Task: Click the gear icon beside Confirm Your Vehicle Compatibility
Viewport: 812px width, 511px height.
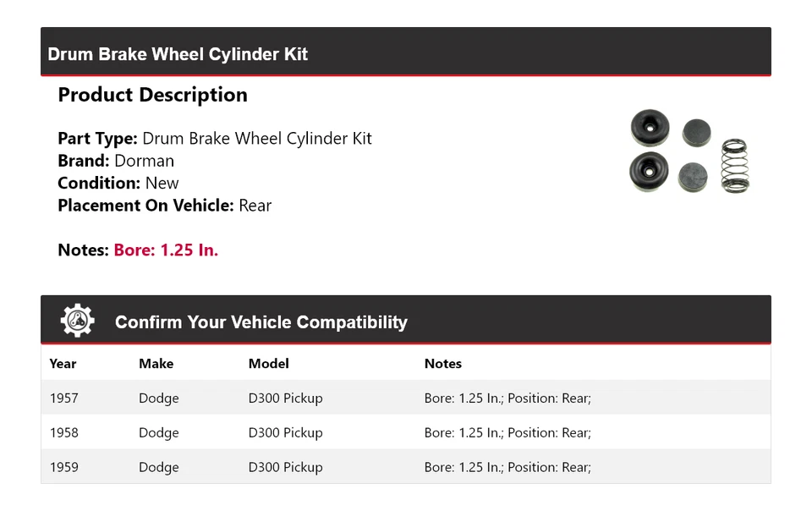Action: tap(78, 321)
